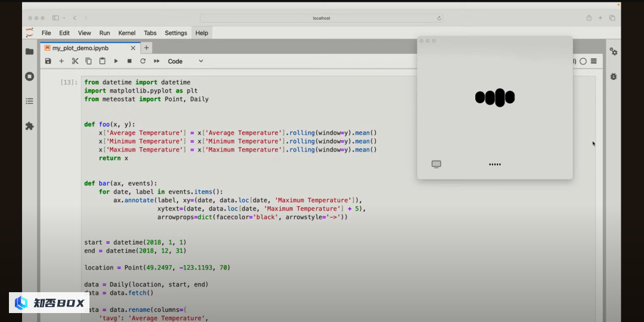The width and height of the screenshot is (644, 322).
Task: Insert a cell below
Action: pos(61,61)
